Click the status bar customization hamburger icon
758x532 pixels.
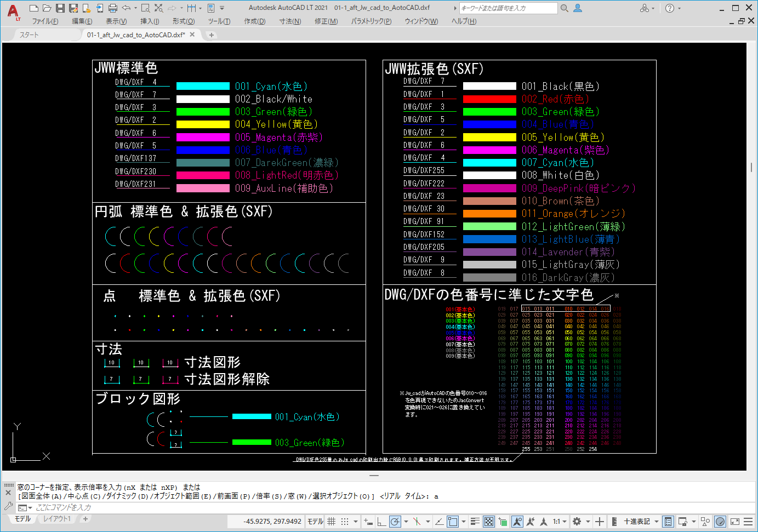pyautogui.click(x=748, y=522)
